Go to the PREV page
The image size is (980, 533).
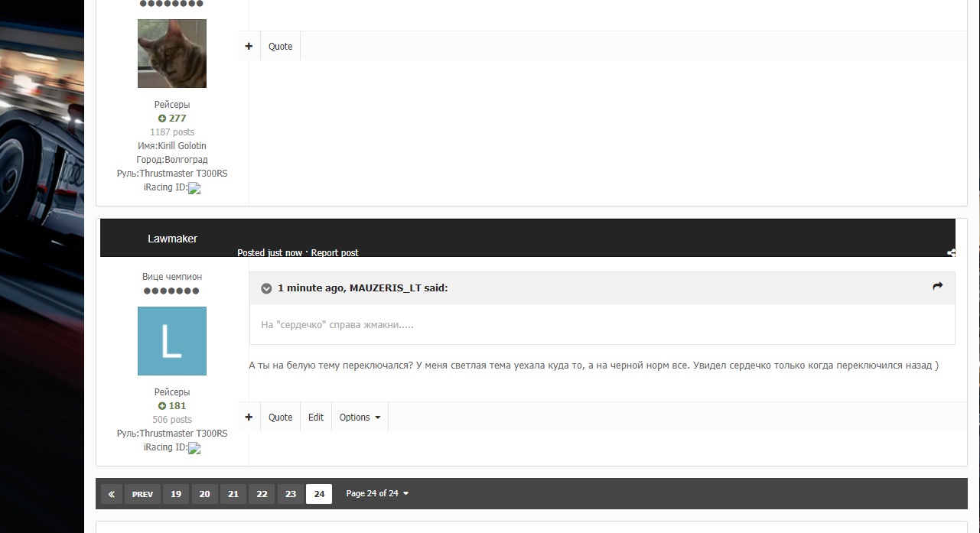[x=142, y=494]
